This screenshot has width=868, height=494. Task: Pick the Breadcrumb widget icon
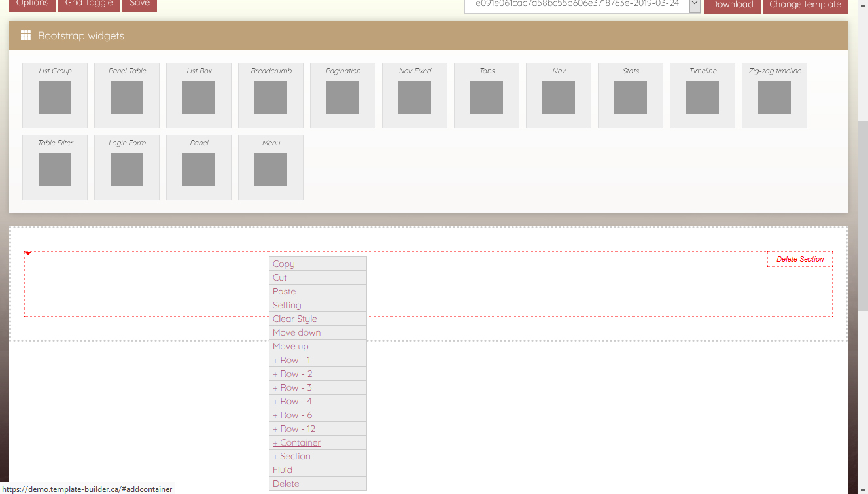[x=271, y=97]
